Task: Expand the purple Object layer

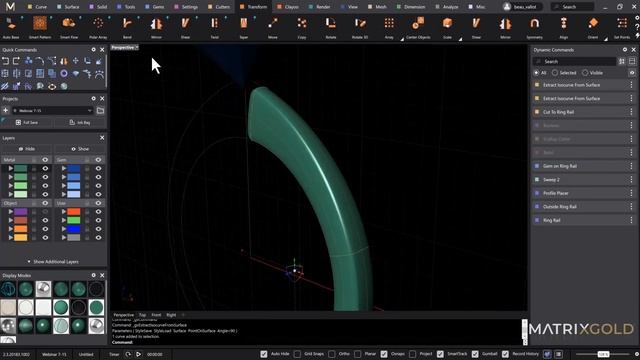Action: tap(11, 211)
